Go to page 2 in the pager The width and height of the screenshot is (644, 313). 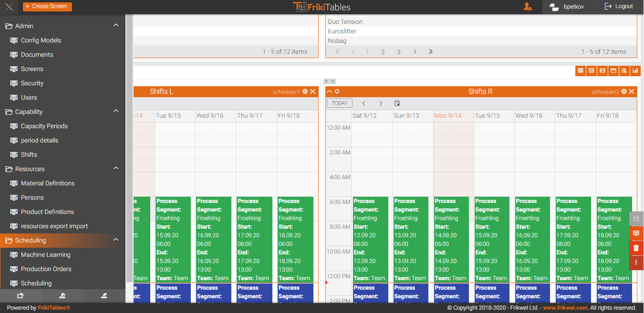(x=383, y=52)
